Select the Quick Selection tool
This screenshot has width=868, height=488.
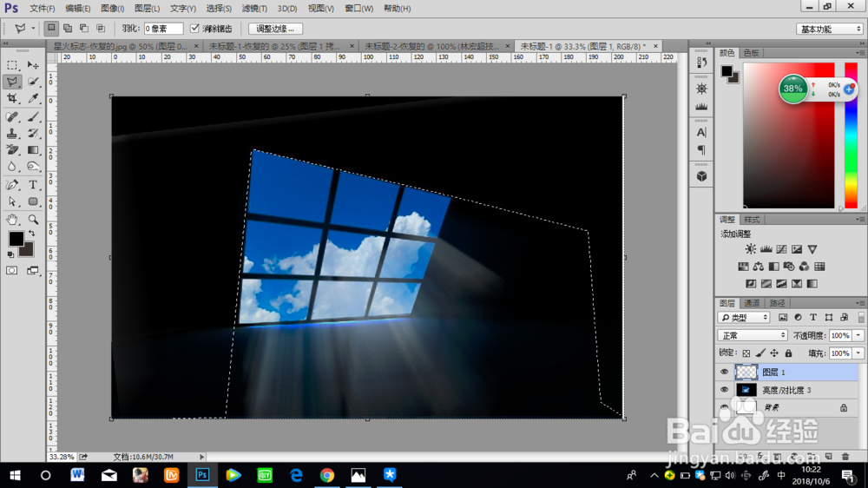coord(33,82)
